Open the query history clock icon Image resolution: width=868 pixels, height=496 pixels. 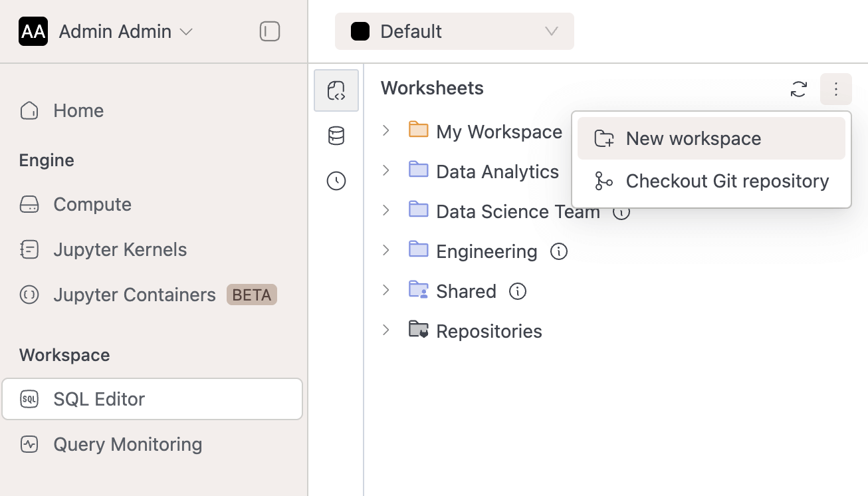tap(336, 181)
